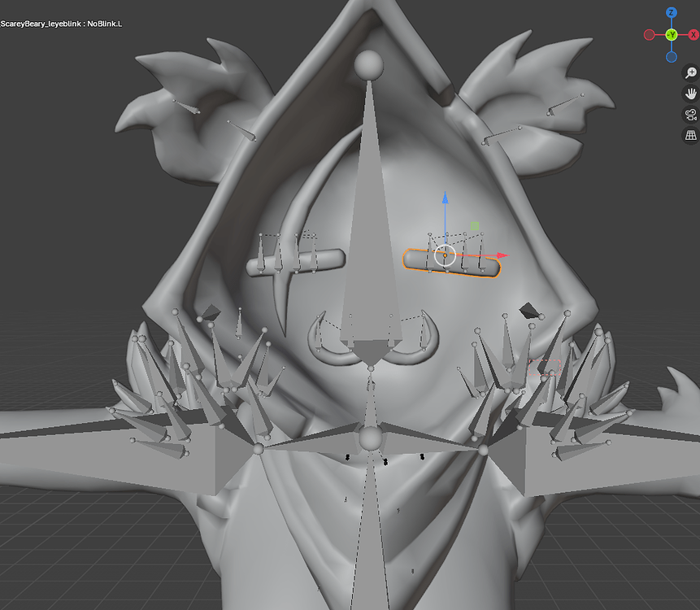The image size is (700, 610).
Task: Click the green plane square on the move gizmo
Action: coord(475,224)
